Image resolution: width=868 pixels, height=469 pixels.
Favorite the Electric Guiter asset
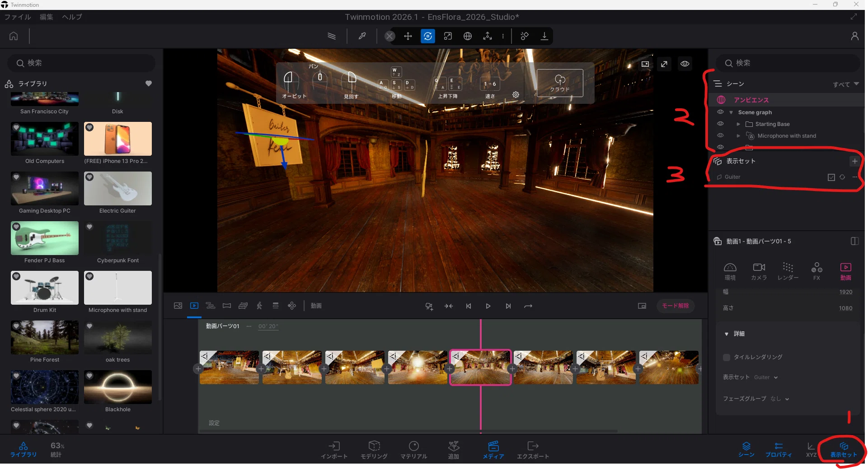pyautogui.click(x=89, y=177)
